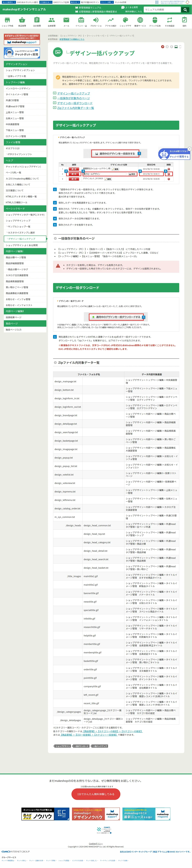The width and height of the screenshot is (192, 868).
Task: Jump to Zipファイル内対象データ一覧 anchor
Action: pyautogui.click(x=75, y=108)
